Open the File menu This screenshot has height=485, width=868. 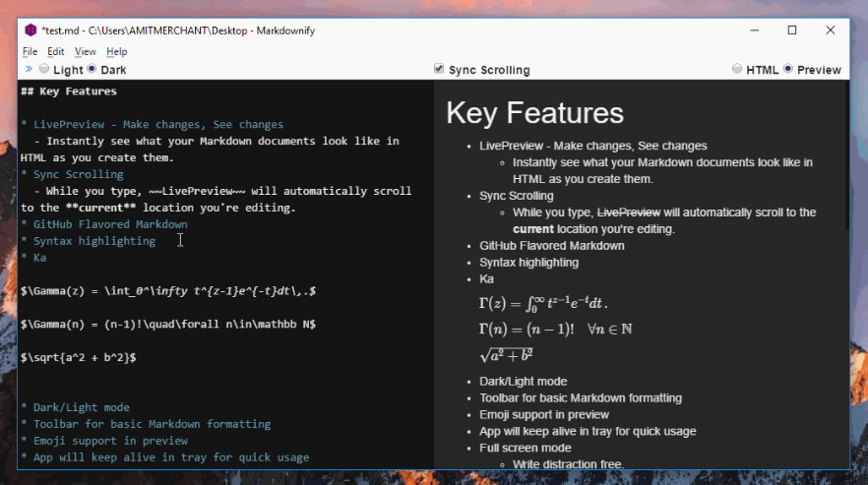[x=30, y=51]
